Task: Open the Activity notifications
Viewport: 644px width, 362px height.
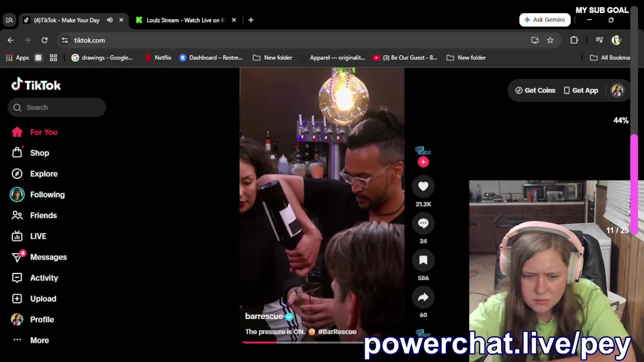Action: 34,278
